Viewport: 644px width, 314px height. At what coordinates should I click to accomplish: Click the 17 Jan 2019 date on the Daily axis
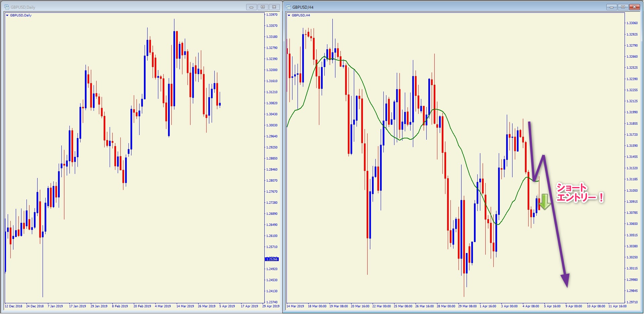pyautogui.click(x=77, y=306)
